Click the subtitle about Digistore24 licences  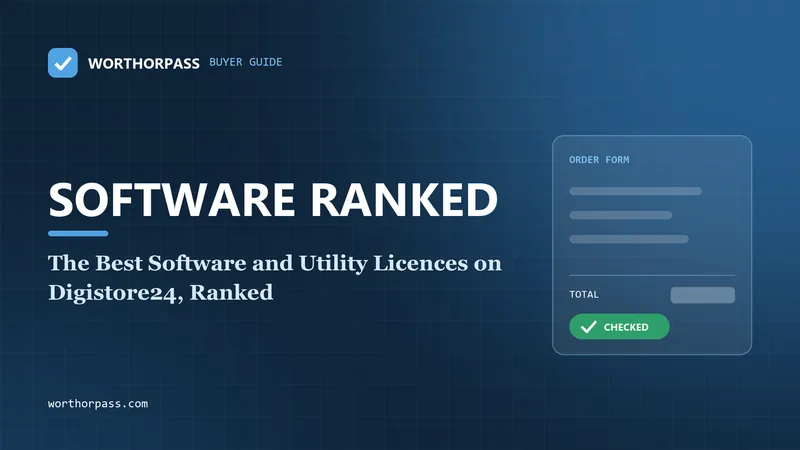(274, 278)
